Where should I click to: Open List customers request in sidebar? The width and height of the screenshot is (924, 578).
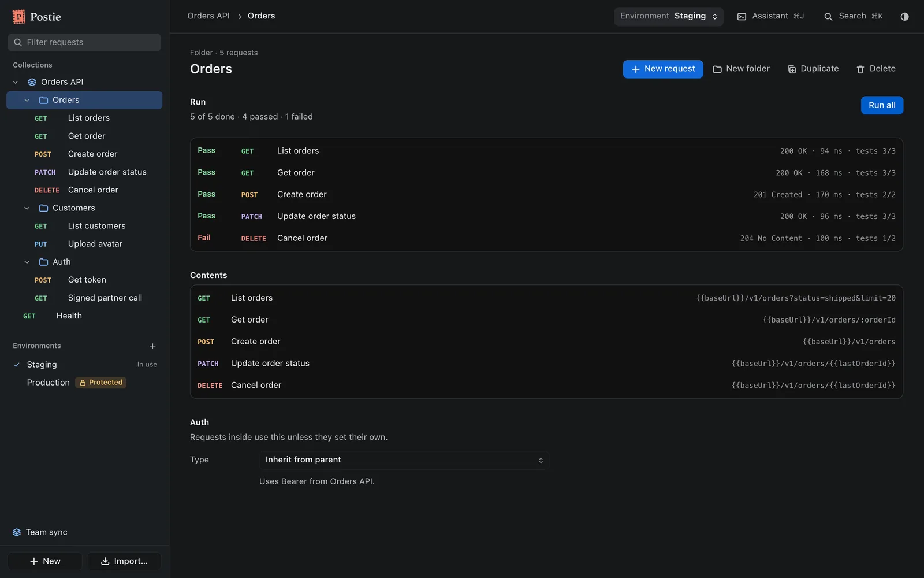tap(84, 226)
